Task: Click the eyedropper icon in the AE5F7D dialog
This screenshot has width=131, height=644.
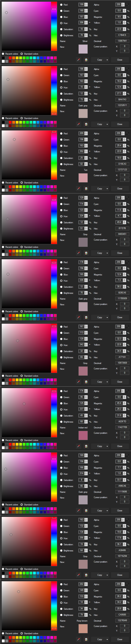Action: pyautogui.click(x=78, y=446)
